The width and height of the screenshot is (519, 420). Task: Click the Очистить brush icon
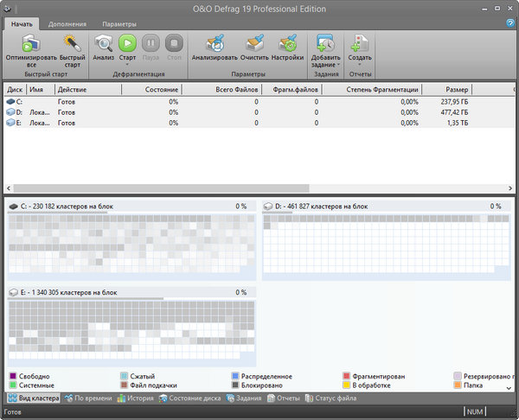[253, 43]
